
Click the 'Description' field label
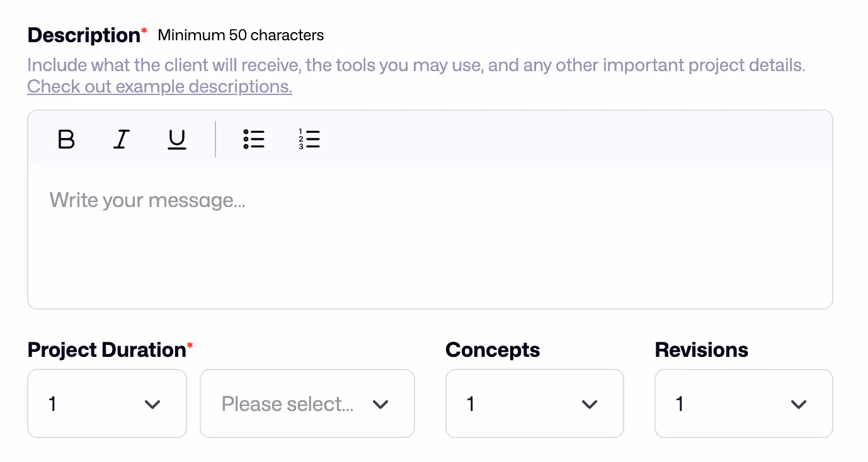(84, 35)
